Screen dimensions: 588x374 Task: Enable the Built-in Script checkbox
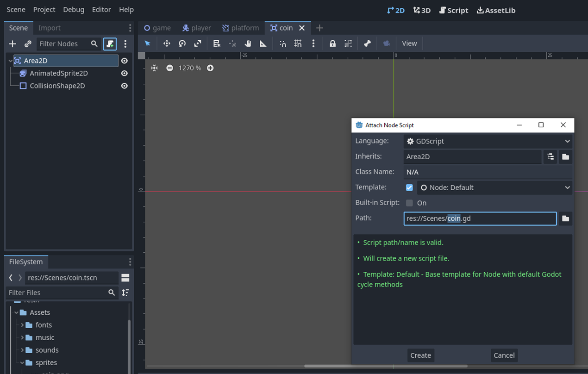(409, 203)
